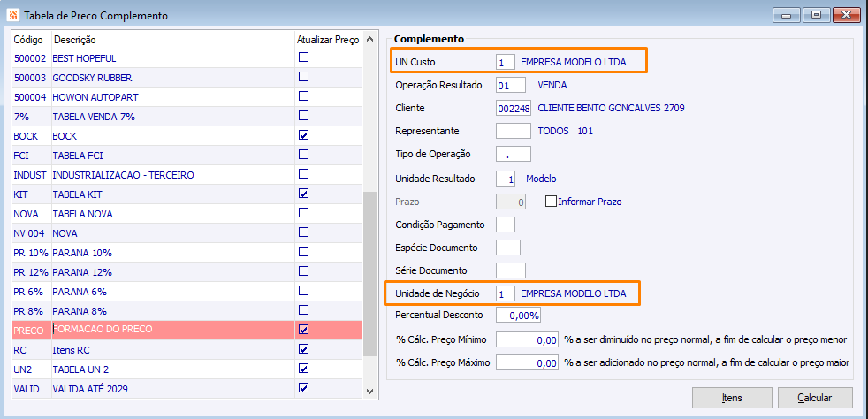Toggle Atualizar Preço for HOWON AUTOPART

303,96
